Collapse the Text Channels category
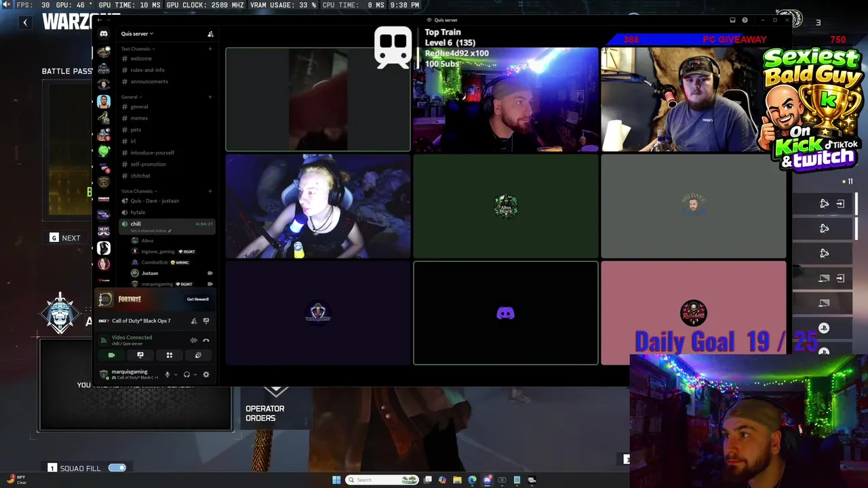The width and height of the screenshot is (868, 488). pos(138,49)
